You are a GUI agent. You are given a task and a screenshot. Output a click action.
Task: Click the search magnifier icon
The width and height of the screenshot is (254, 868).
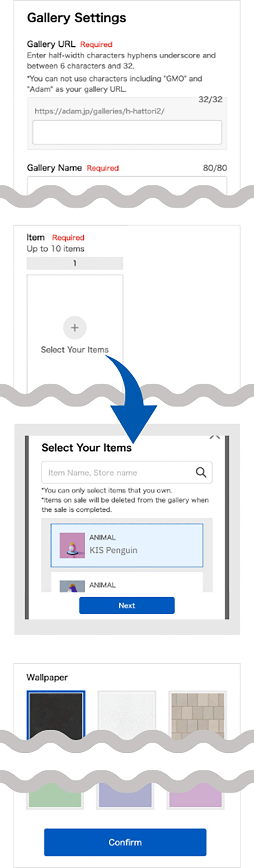click(201, 472)
